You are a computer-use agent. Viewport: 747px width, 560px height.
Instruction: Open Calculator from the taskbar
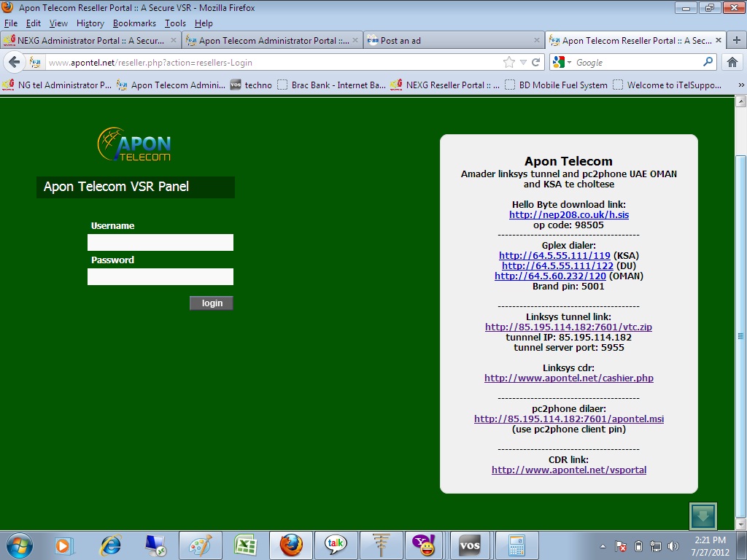516,545
